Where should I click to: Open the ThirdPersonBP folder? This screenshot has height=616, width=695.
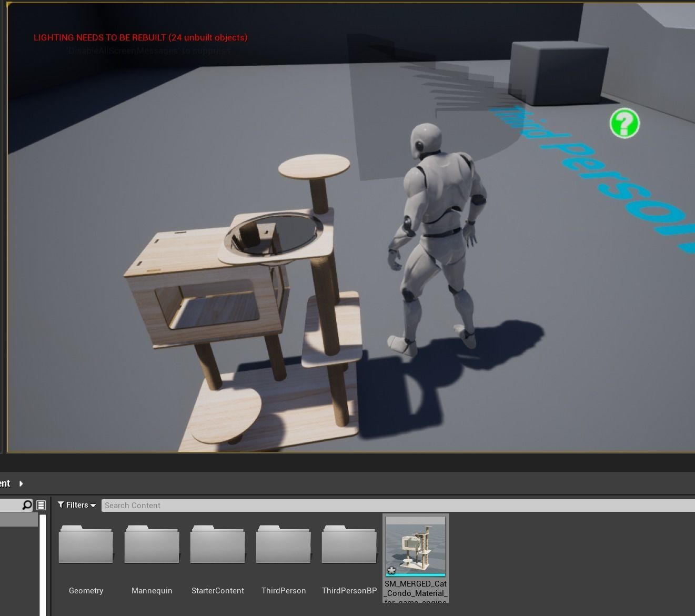pos(349,544)
